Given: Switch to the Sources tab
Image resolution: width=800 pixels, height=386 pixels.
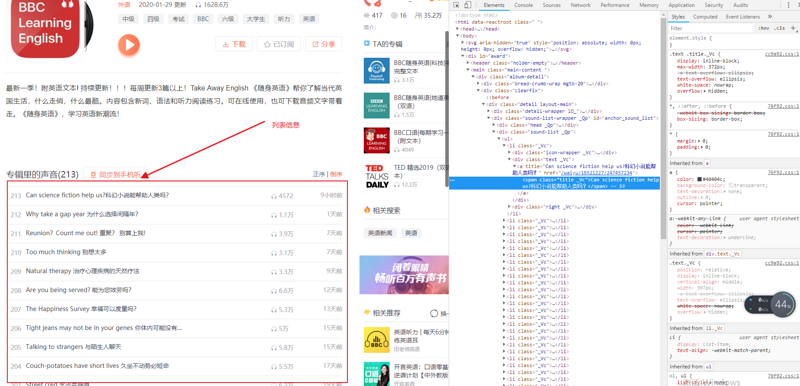Looking at the screenshot, I should point(552,5).
